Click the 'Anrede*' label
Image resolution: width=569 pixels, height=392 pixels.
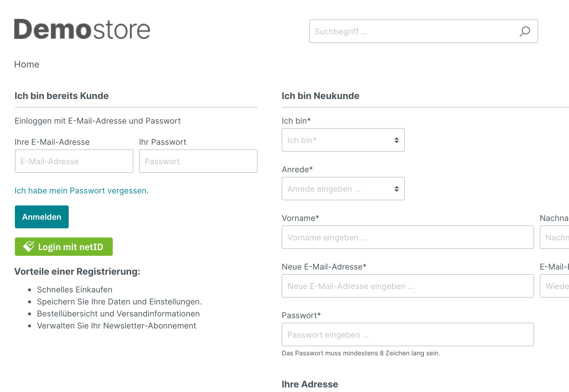click(297, 169)
